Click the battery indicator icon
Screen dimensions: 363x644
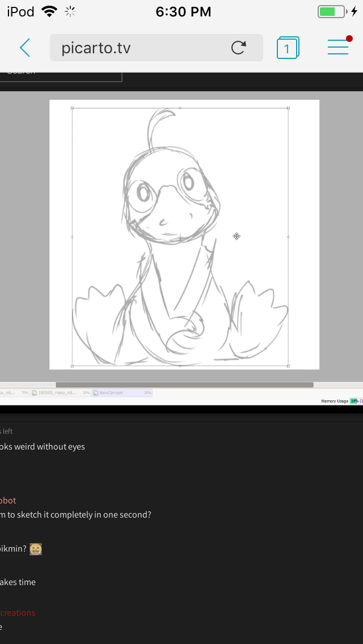pyautogui.click(x=332, y=11)
